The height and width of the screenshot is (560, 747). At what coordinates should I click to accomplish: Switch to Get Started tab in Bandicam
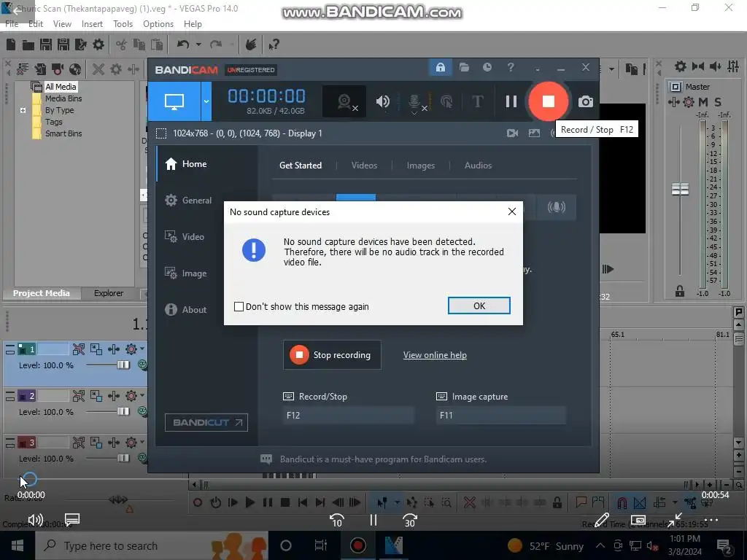click(300, 166)
